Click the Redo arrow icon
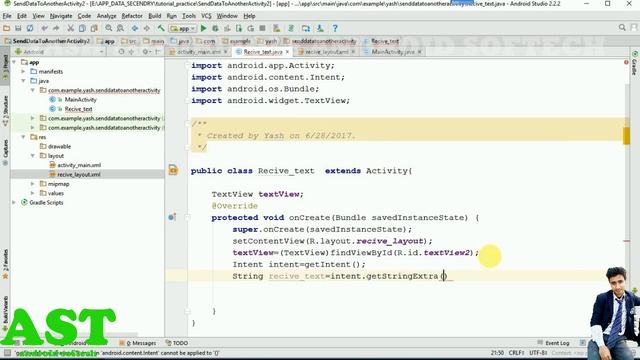The height and width of the screenshot is (360, 640). 56,28
